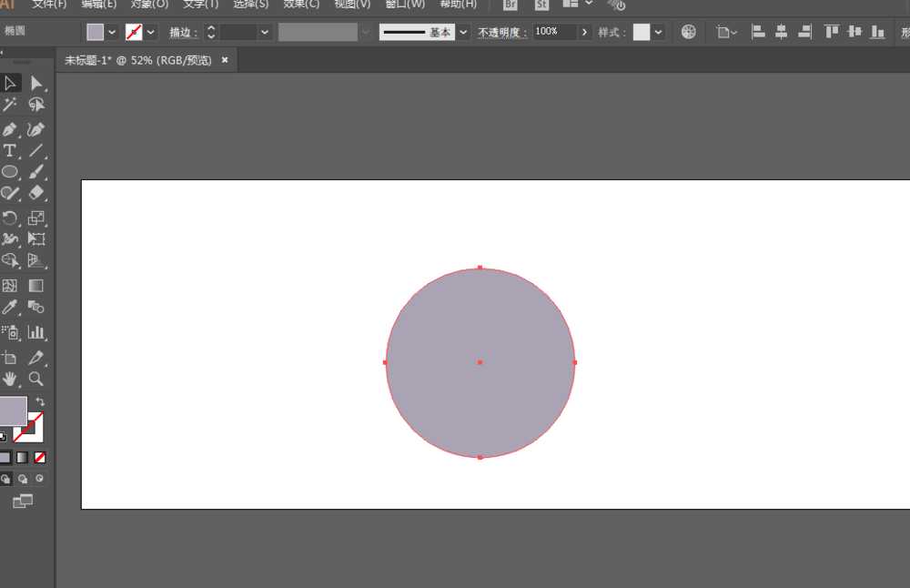
Task: Select the Gradient tool
Action: click(36, 286)
